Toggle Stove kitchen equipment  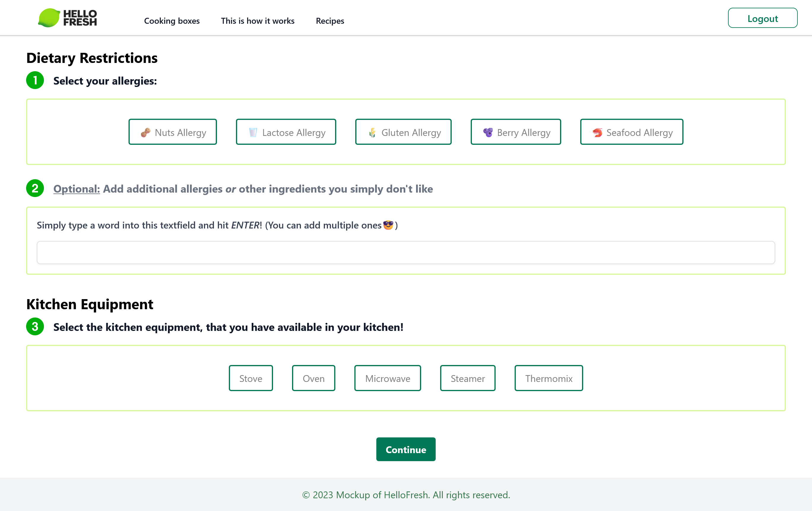250,378
